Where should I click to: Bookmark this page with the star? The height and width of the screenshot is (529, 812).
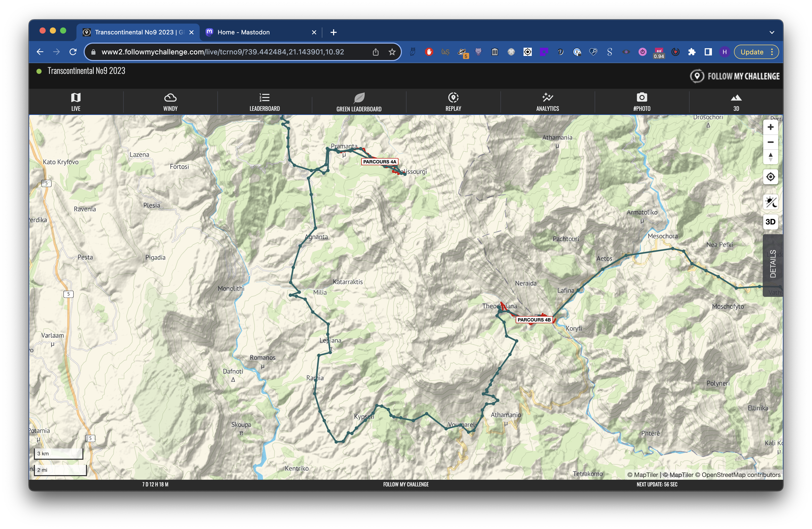pos(392,52)
